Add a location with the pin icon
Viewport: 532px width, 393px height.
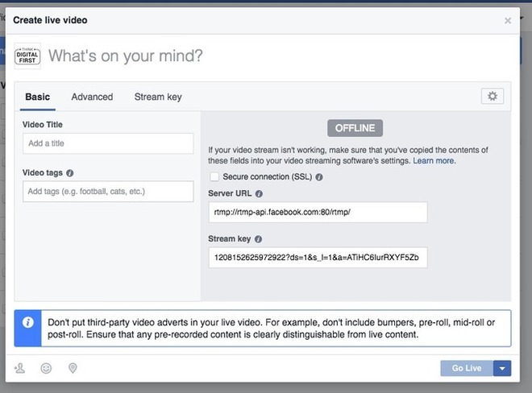tap(73, 368)
